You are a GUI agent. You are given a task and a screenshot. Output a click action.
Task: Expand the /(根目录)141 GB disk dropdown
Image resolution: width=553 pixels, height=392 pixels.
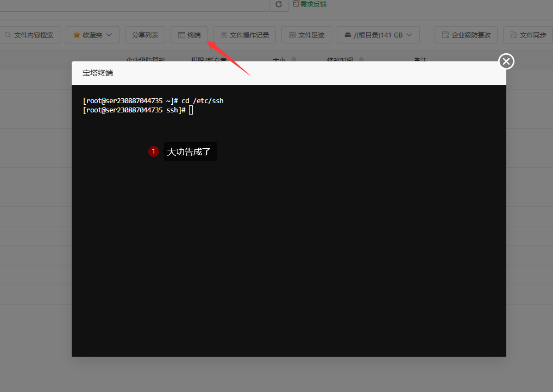tap(378, 35)
